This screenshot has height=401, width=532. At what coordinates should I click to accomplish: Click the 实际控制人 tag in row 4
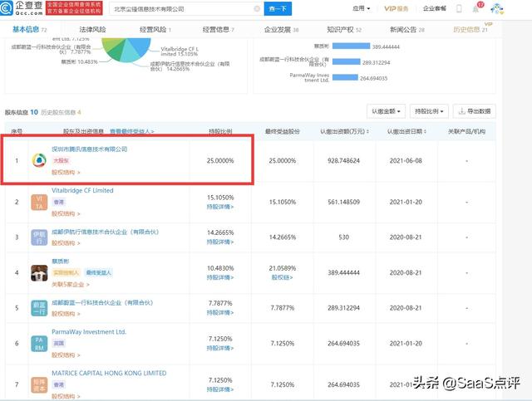[66, 272]
